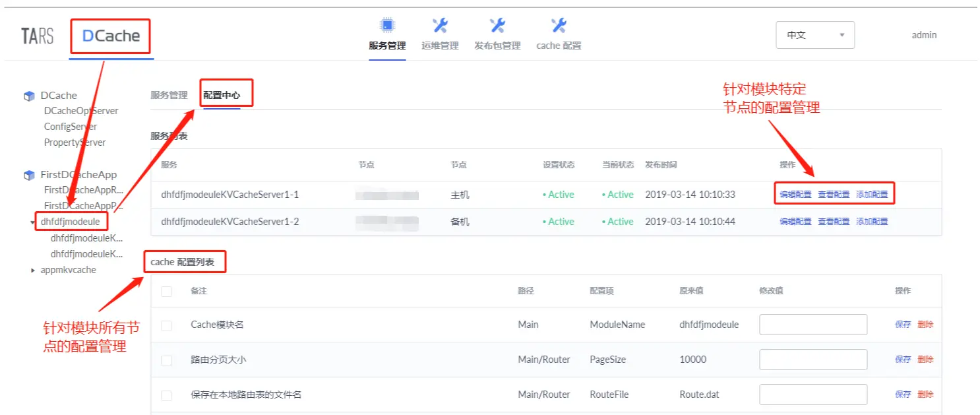Viewport: 980px width, 415px height.
Task: Click publish time 2019-03-14 10:10:44
Action: coord(690,222)
